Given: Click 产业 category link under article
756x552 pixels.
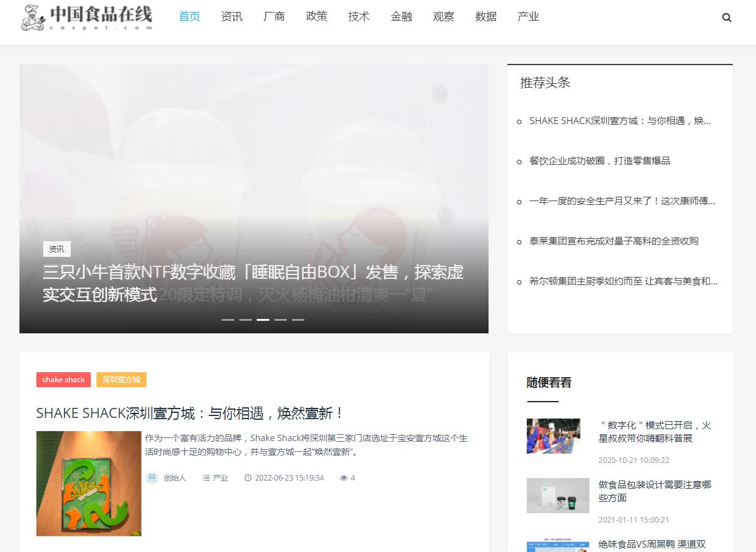Looking at the screenshot, I should click(x=220, y=478).
